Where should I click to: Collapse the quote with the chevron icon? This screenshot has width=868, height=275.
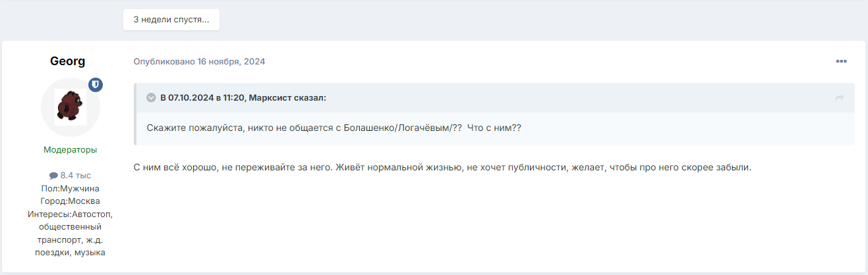click(x=151, y=98)
